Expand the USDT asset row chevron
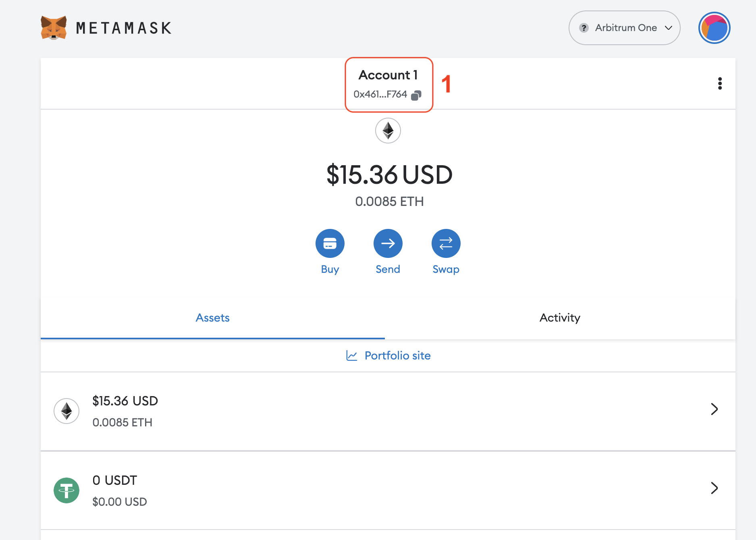This screenshot has height=540, width=756. (714, 488)
